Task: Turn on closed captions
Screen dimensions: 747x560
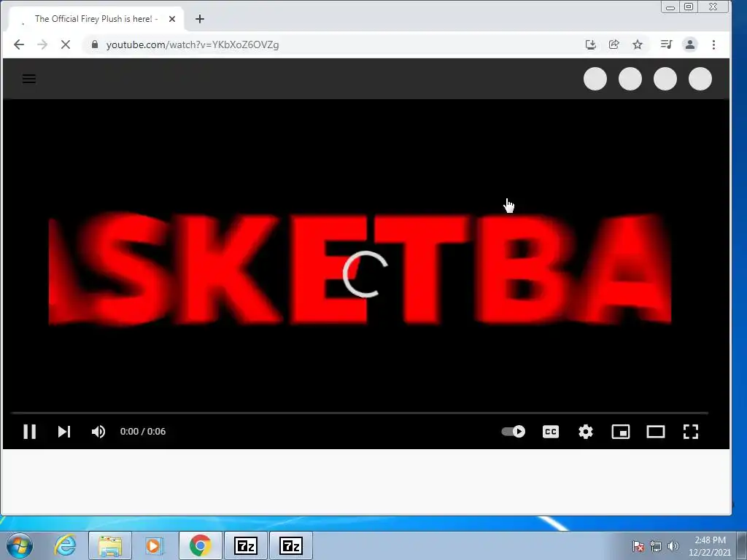Action: tap(551, 432)
